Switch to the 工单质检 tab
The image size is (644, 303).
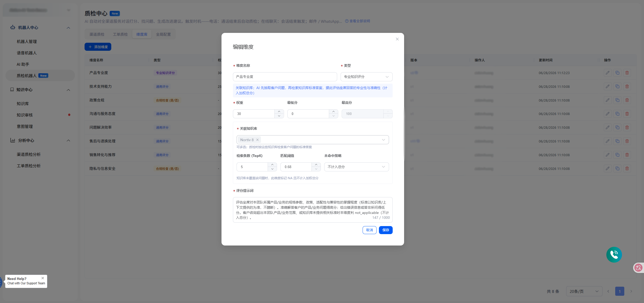pos(120,34)
